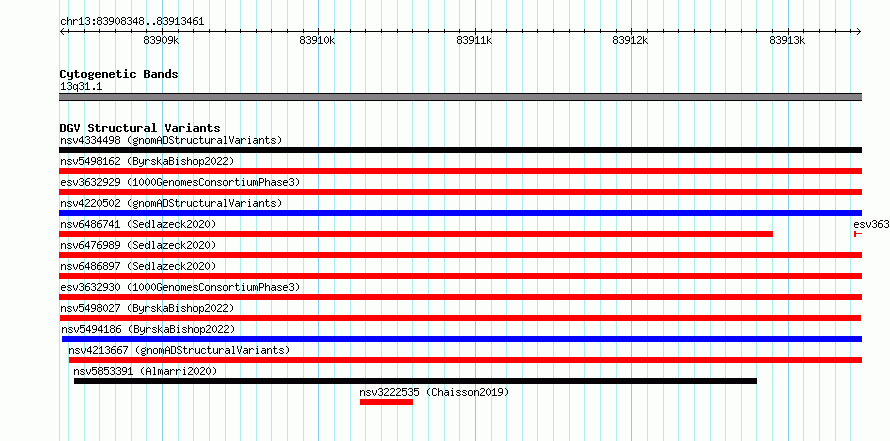This screenshot has height=441, width=890.
Task: Click the 83911k ruler tick label
Action: pos(475,41)
